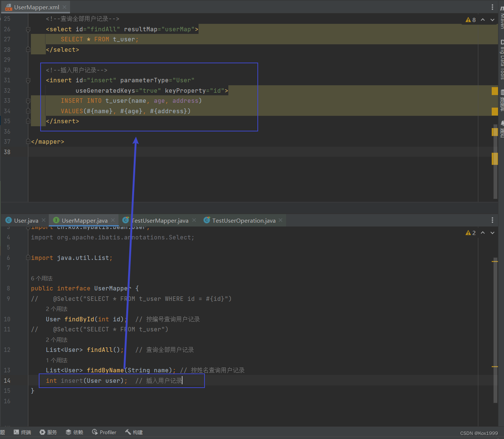This screenshot has height=439, width=504.
Task: Close the UserMapper.xml tab
Action: tap(64, 7)
